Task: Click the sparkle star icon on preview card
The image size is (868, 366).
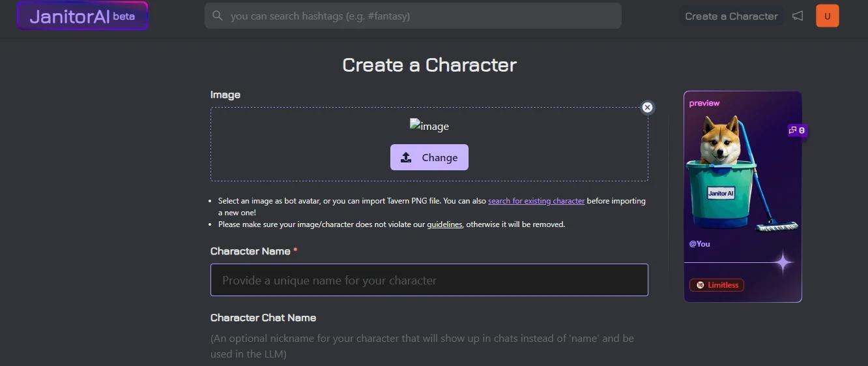Action: (x=783, y=262)
